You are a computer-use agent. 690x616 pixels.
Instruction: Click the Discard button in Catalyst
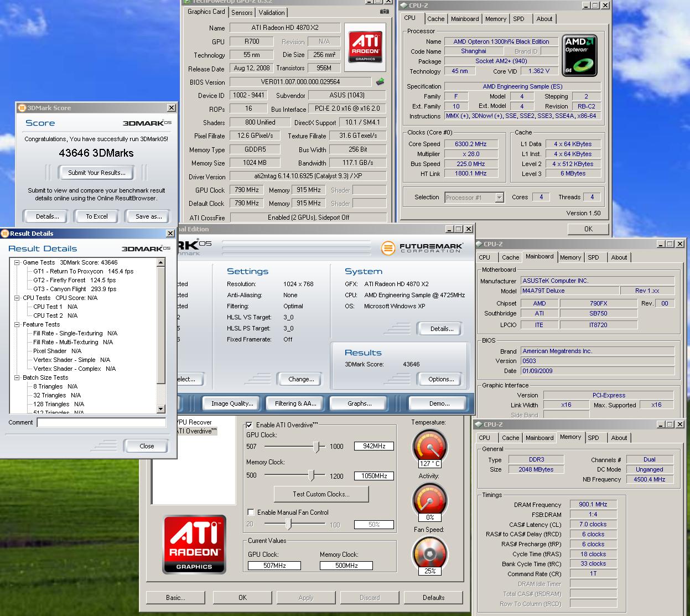[x=370, y=598]
